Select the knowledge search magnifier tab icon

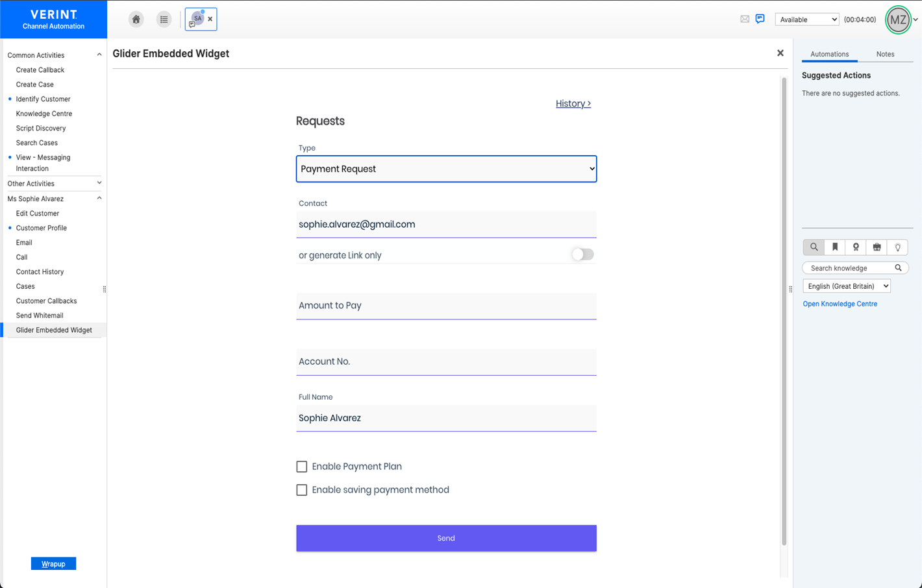tap(814, 247)
